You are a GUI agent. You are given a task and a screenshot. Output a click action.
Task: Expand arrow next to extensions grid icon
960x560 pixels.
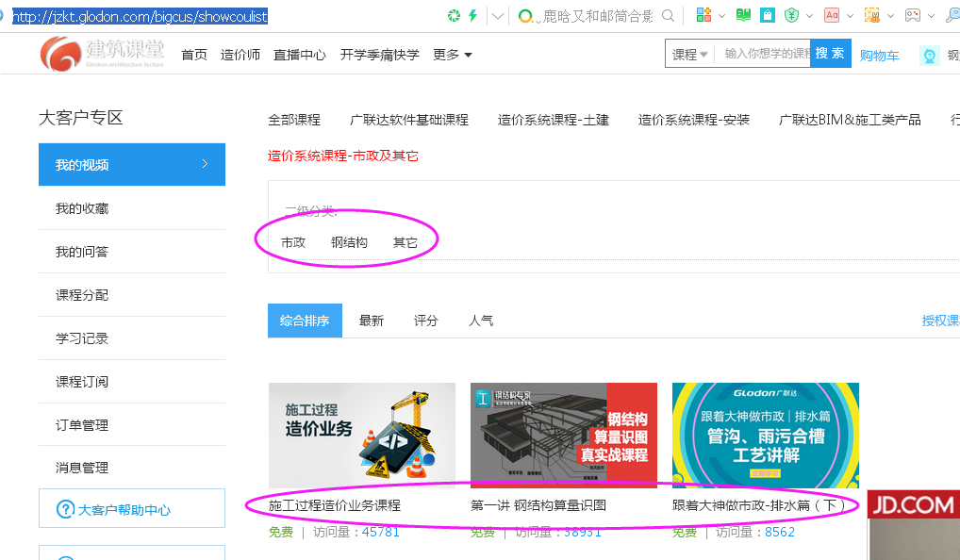(x=721, y=16)
